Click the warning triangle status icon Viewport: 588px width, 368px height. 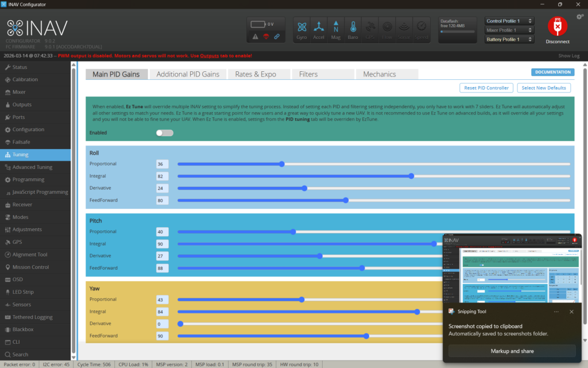(256, 37)
